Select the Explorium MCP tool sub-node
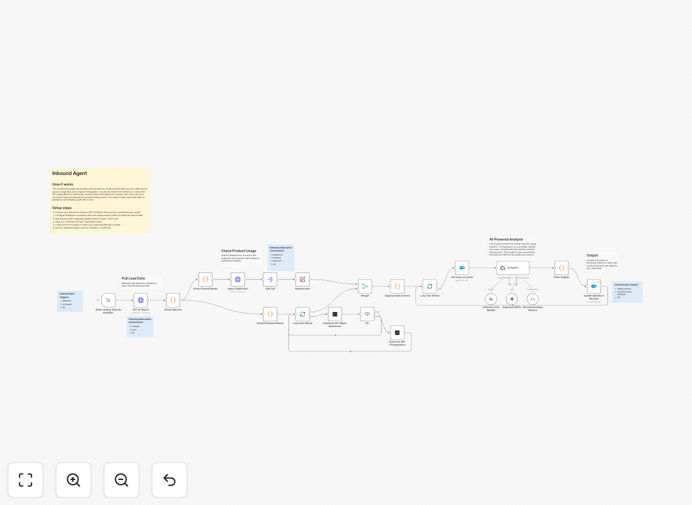Screen dimensions: 692x505 tap(511, 299)
